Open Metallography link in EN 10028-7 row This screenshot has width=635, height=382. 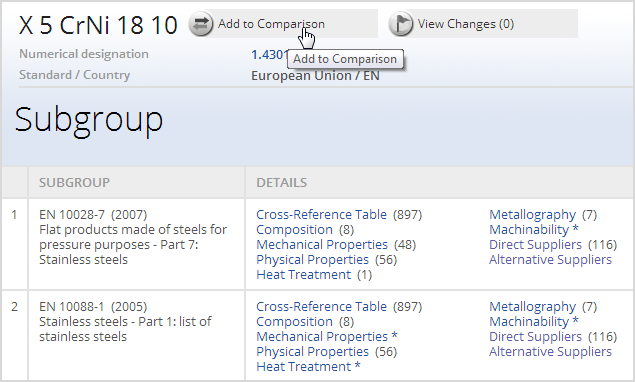pos(533,214)
